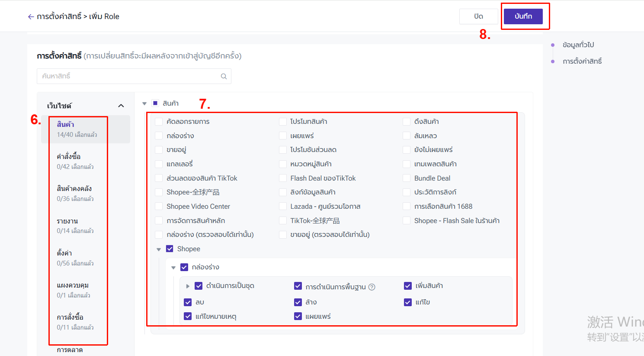644x356 pixels.
Task: Click the บันทึก save button
Action: (523, 16)
